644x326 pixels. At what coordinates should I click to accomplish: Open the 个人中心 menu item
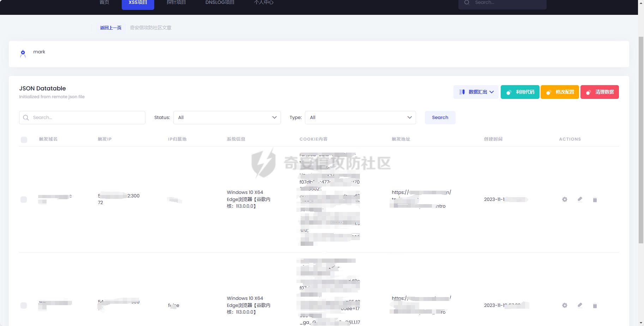(264, 3)
